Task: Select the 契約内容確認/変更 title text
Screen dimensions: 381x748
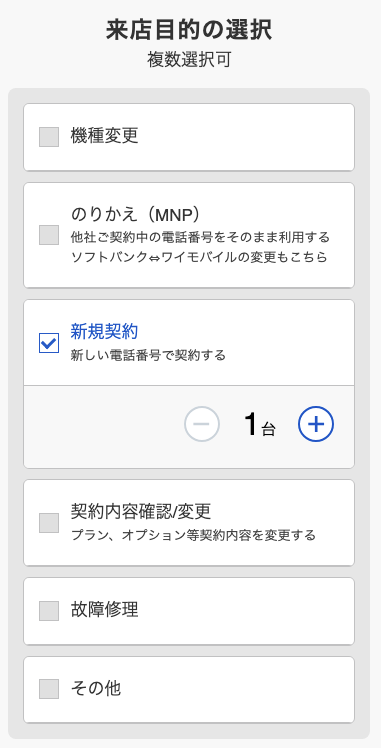Action: pos(141,511)
